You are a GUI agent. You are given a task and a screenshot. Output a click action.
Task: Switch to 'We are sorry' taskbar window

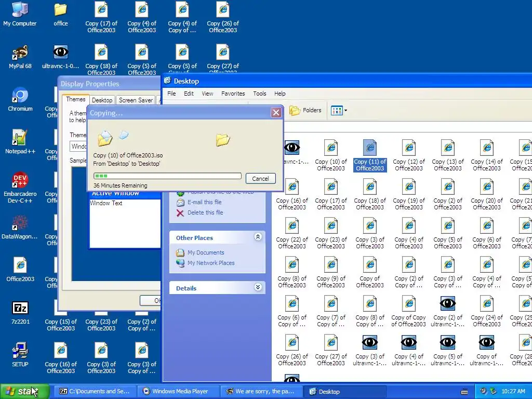(x=261, y=392)
